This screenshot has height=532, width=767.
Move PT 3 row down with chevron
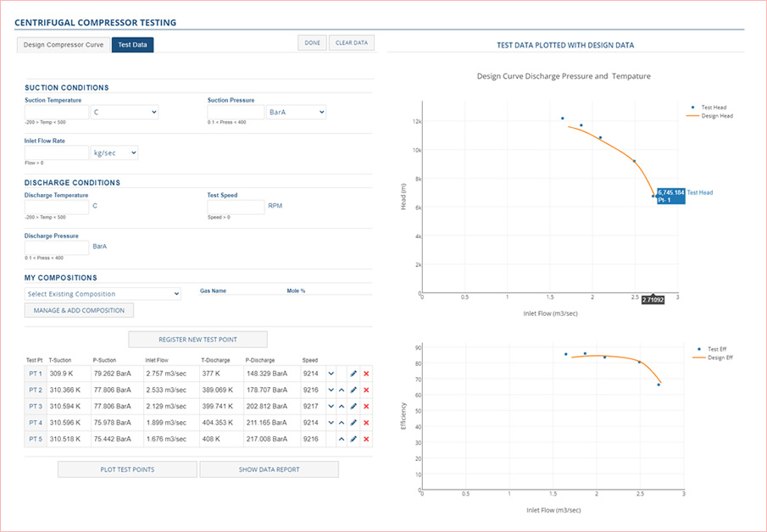(331, 407)
